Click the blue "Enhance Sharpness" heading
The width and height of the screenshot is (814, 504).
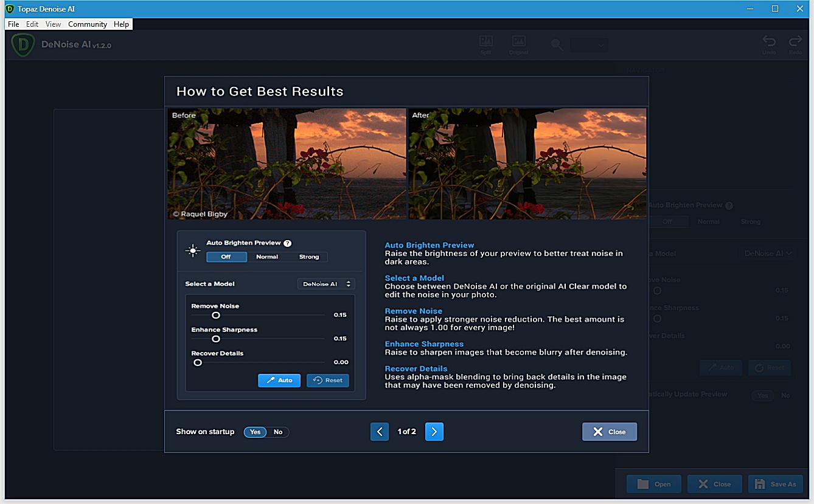[424, 344]
